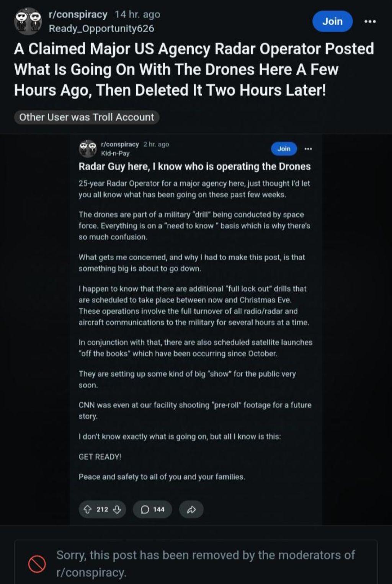Click the embedded r/conspiracy subreddit name
Image resolution: width=392 pixels, height=584 pixels.
(x=120, y=144)
